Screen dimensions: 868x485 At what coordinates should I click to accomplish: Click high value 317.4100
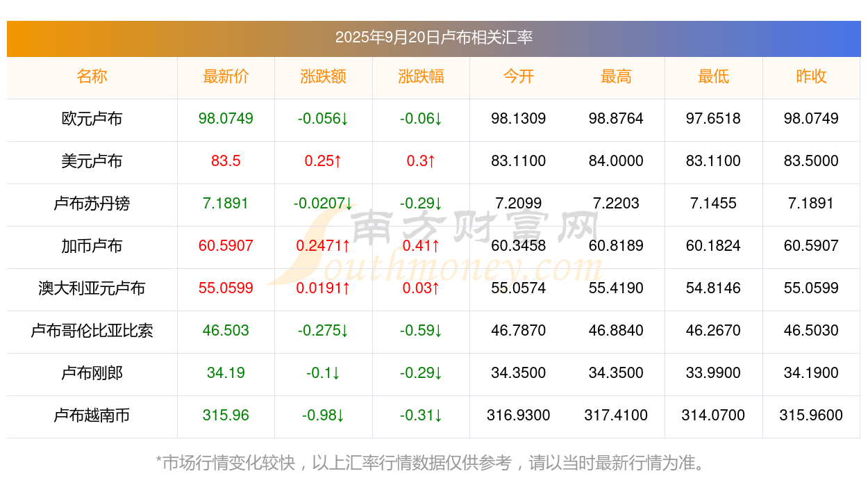pyautogui.click(x=616, y=416)
